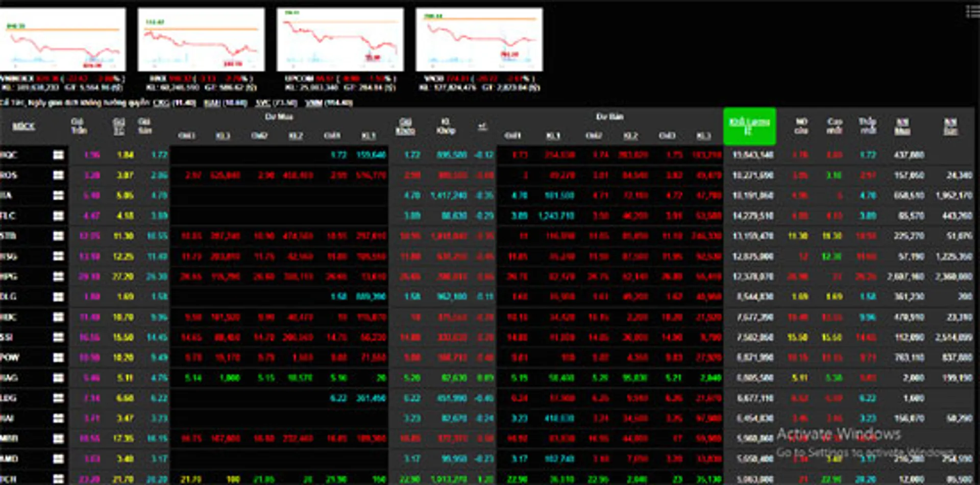Viewport: 980px width, 485px height.
Task: Select the DLG ticker symbol
Action: pyautogui.click(x=8, y=297)
